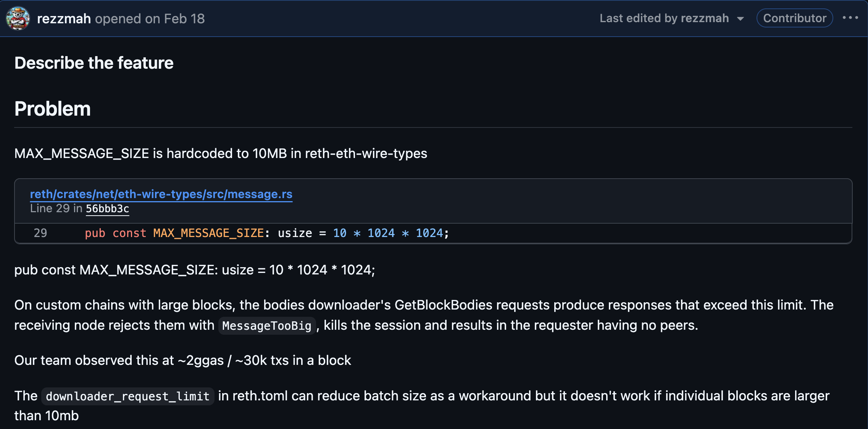Click the 'opened on Feb 18' timestamp
The width and height of the screenshot is (868, 429).
click(x=150, y=19)
